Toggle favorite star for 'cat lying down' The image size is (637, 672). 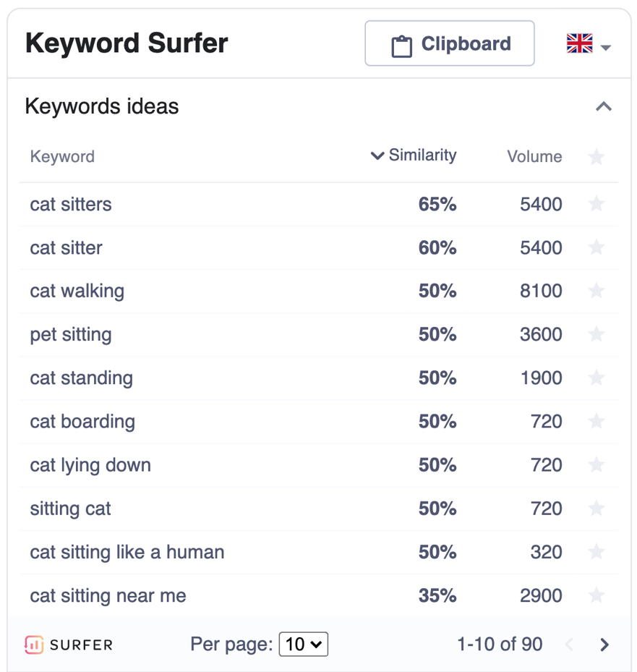(597, 464)
